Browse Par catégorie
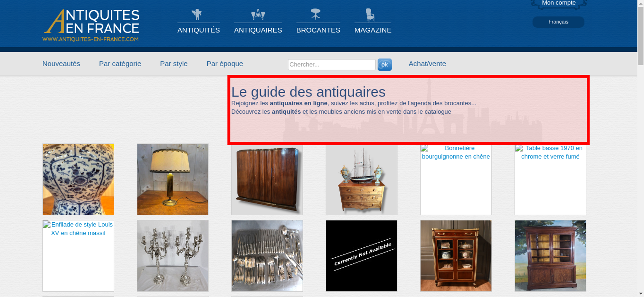Viewport: 644px width, 297px height. pos(120,64)
